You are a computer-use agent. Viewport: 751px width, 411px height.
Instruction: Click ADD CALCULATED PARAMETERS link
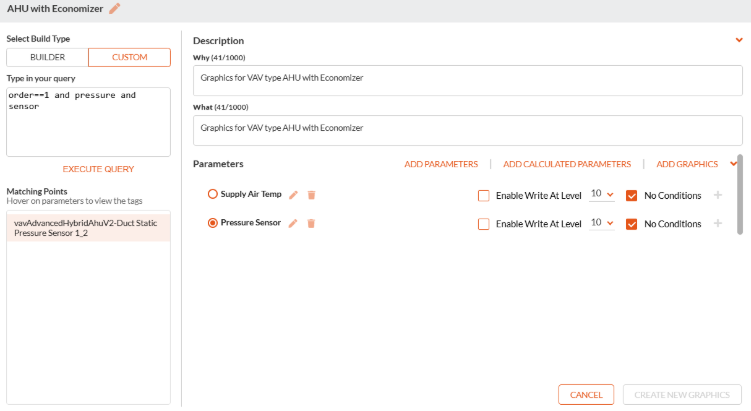pyautogui.click(x=567, y=164)
